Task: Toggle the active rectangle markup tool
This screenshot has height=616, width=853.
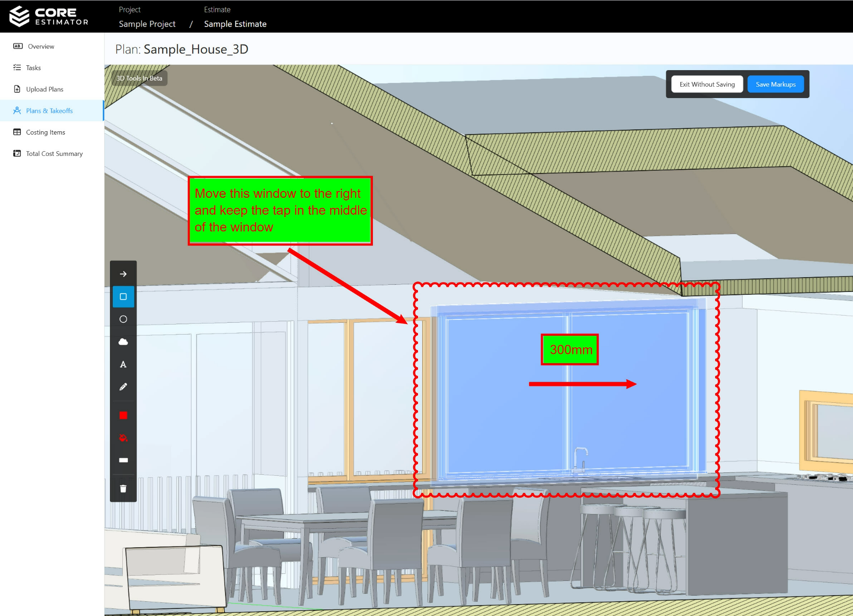Action: point(123,296)
